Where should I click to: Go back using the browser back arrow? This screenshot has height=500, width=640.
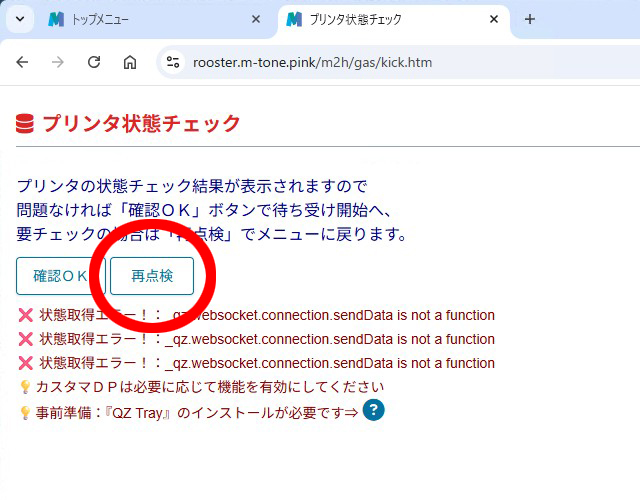point(22,62)
